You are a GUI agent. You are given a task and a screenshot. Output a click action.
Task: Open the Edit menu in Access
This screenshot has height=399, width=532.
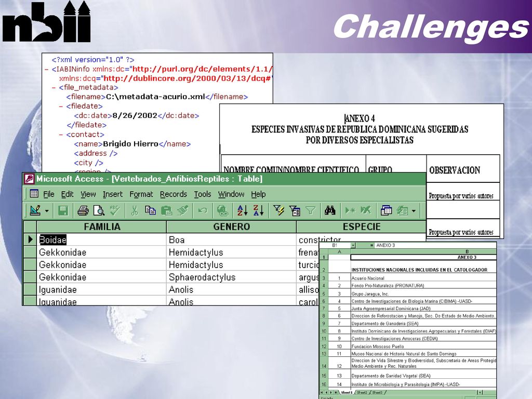point(67,194)
